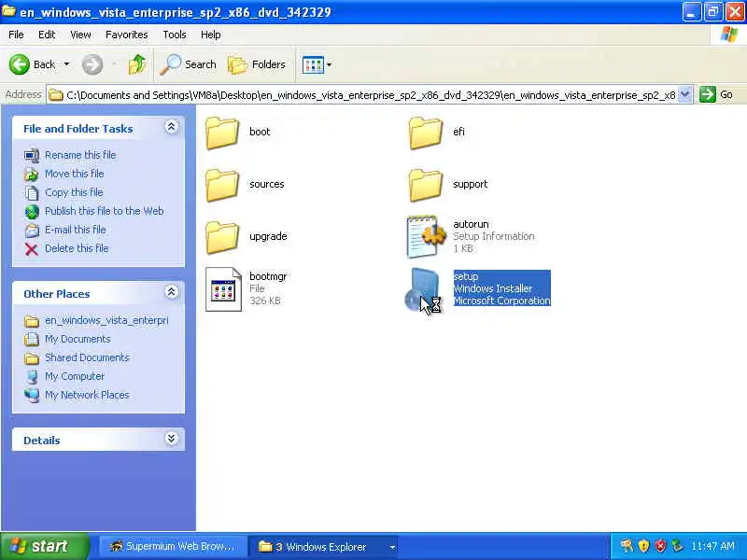
Task: Select the upgrade folder icon
Action: pos(222,238)
